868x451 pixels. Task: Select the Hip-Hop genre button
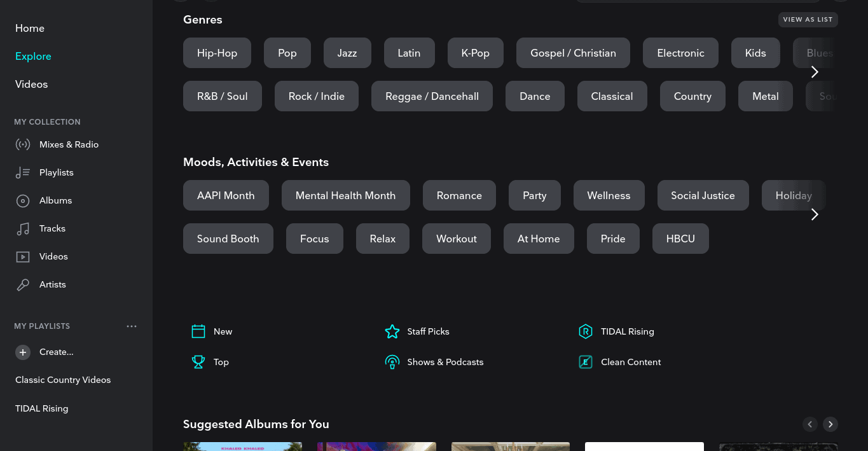[x=217, y=53]
